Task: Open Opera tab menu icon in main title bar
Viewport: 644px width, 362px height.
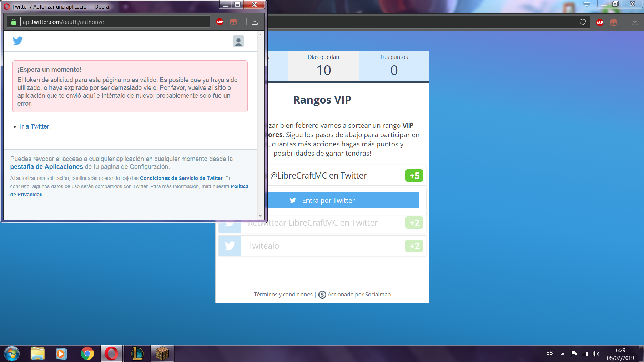Action: [587, 4]
